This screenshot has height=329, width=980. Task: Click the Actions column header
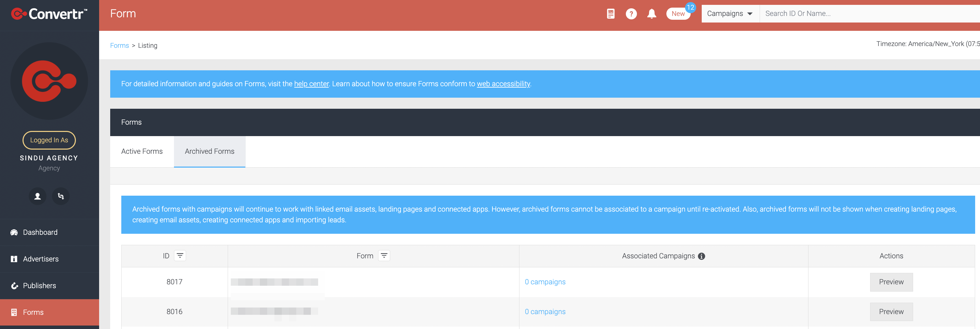(891, 256)
